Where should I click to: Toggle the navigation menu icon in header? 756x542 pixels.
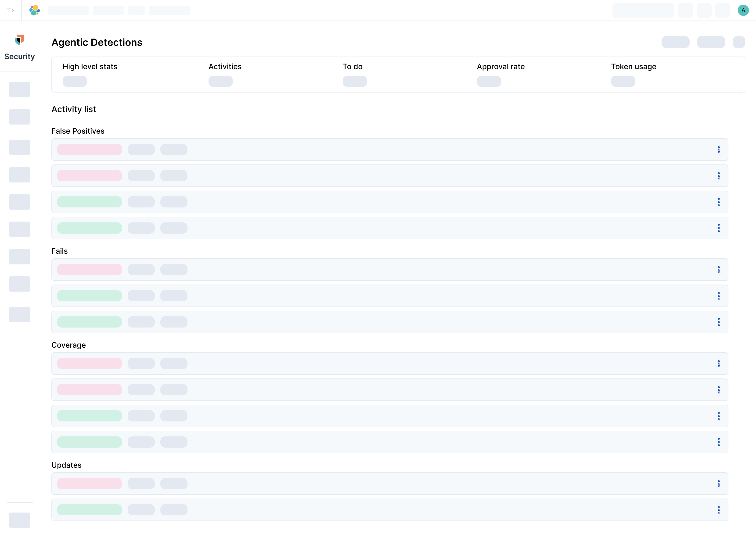(x=10, y=10)
